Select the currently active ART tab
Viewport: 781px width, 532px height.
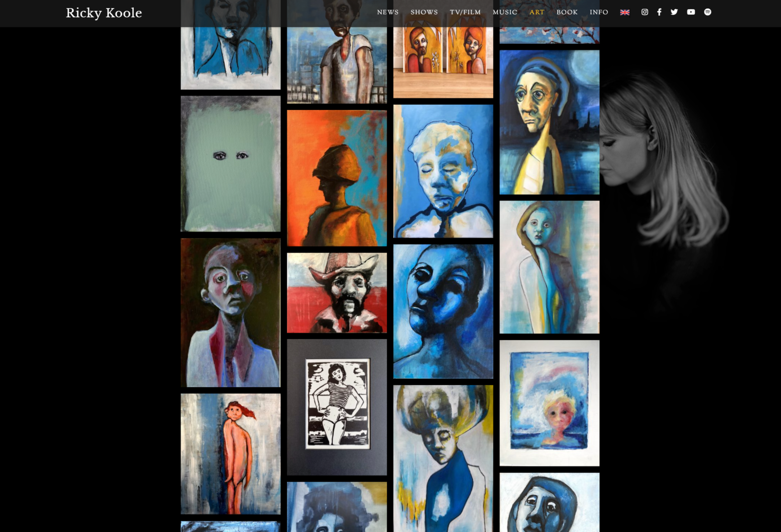click(536, 12)
